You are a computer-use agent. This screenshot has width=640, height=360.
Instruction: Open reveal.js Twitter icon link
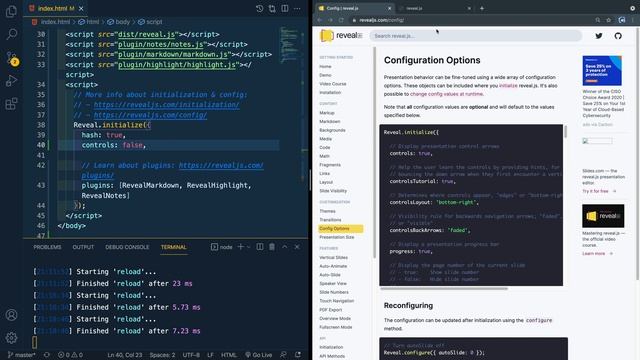[599, 36]
